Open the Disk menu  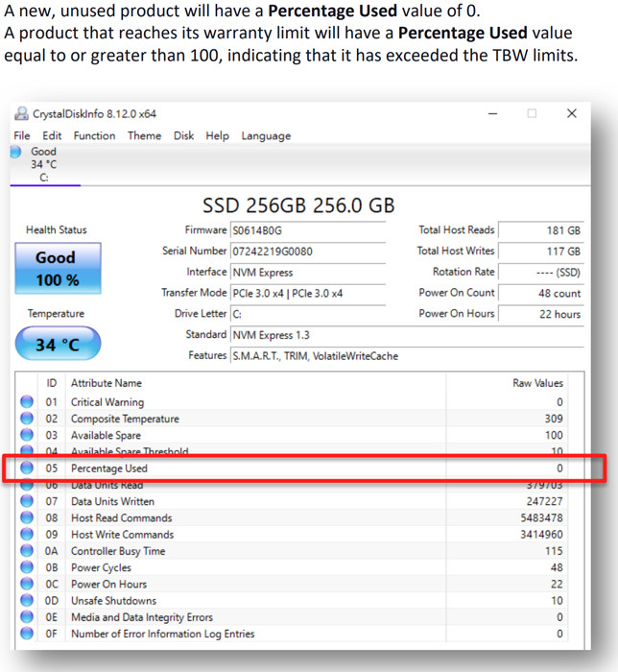(183, 136)
